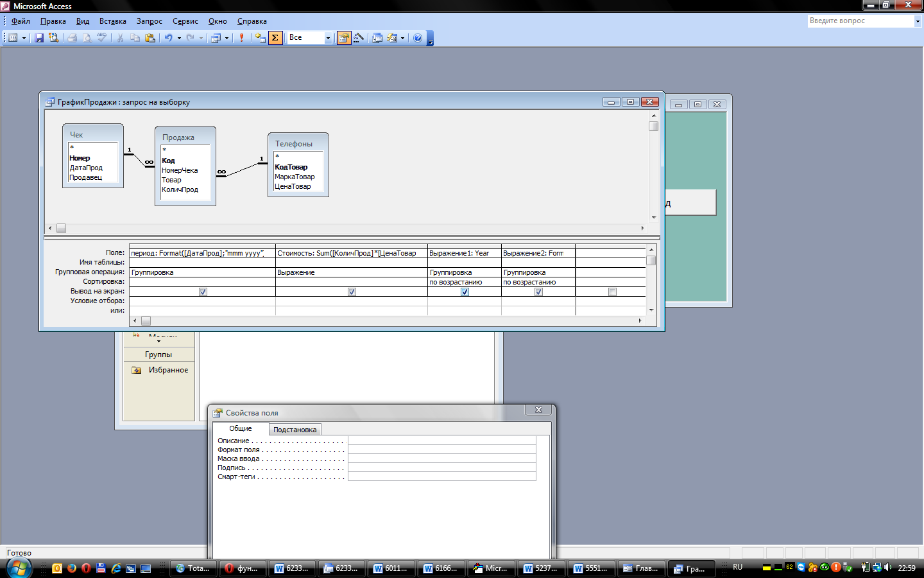
Task: Open the Properties toolbar icon
Action: (344, 38)
